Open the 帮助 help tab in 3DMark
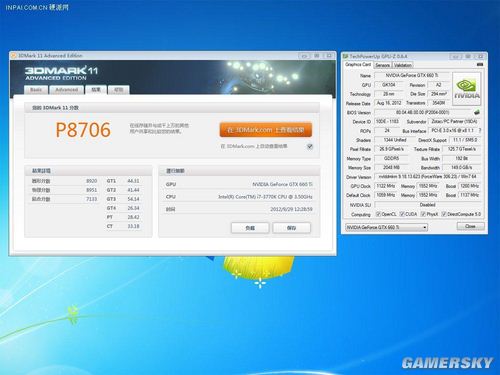This screenshot has width=500, height=375. point(119,90)
